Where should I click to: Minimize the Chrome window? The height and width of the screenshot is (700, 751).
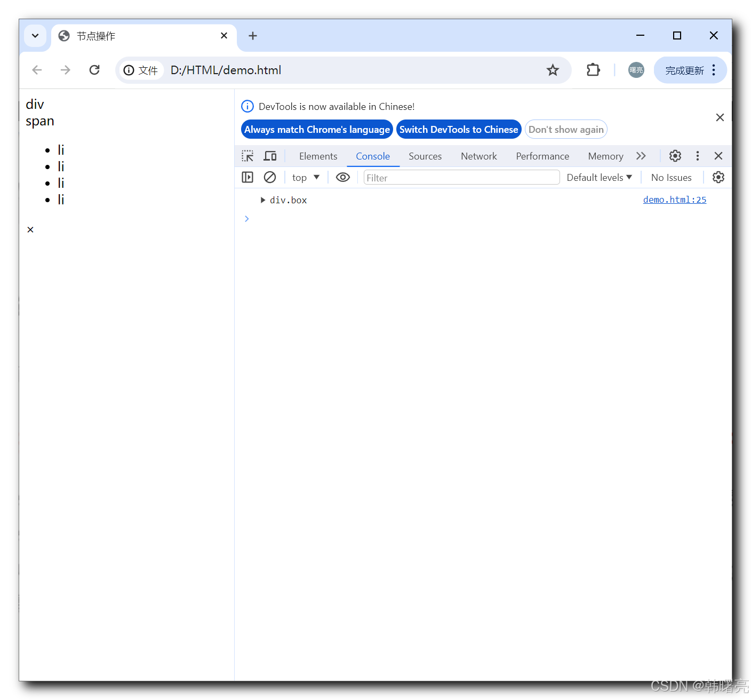pyautogui.click(x=641, y=35)
